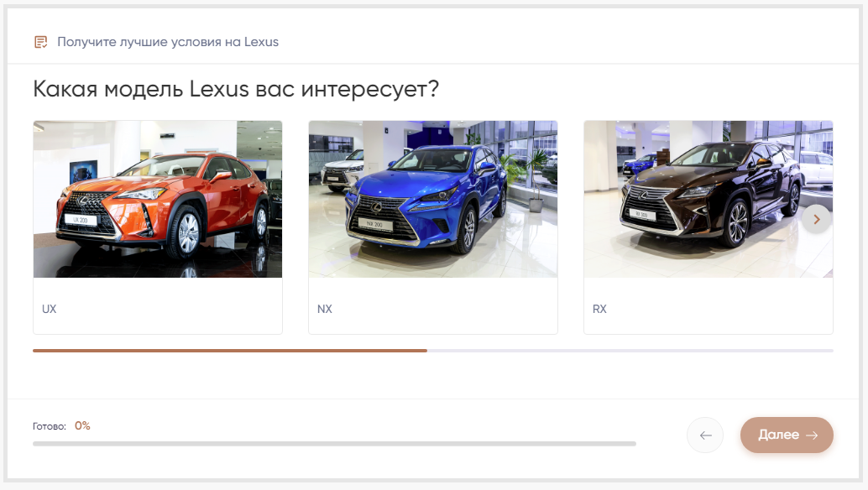Click the Далее button text
The height and width of the screenshot is (490, 868).
click(x=778, y=435)
